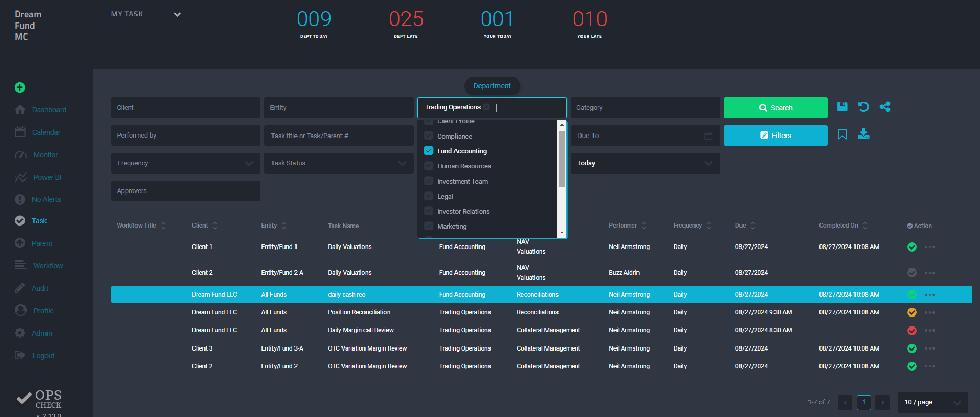Click the Search button
980x417 pixels.
(x=776, y=108)
